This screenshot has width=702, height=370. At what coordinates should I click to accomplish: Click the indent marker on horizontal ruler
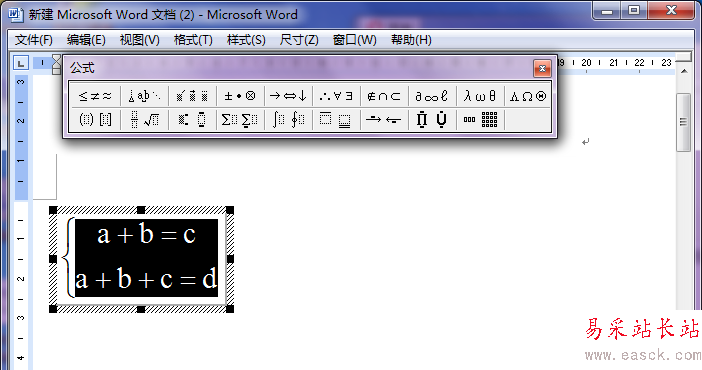tap(56, 65)
